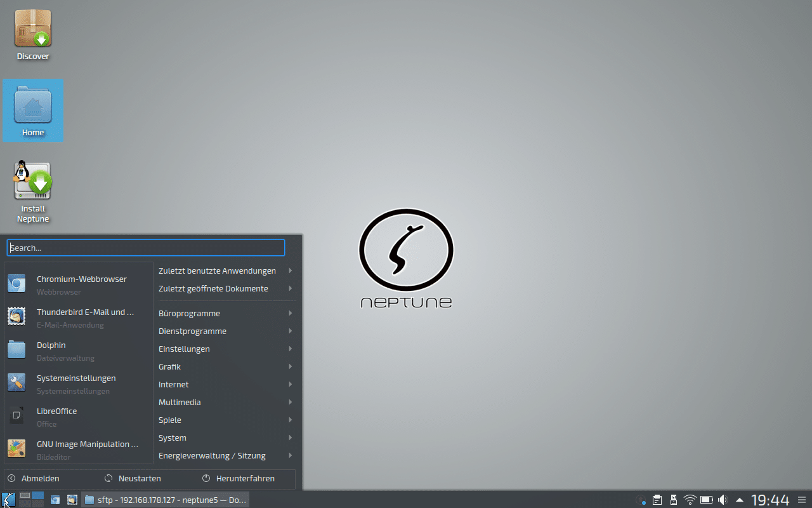Click the Neustarten button
Image resolution: width=812 pixels, height=508 pixels.
click(x=133, y=478)
